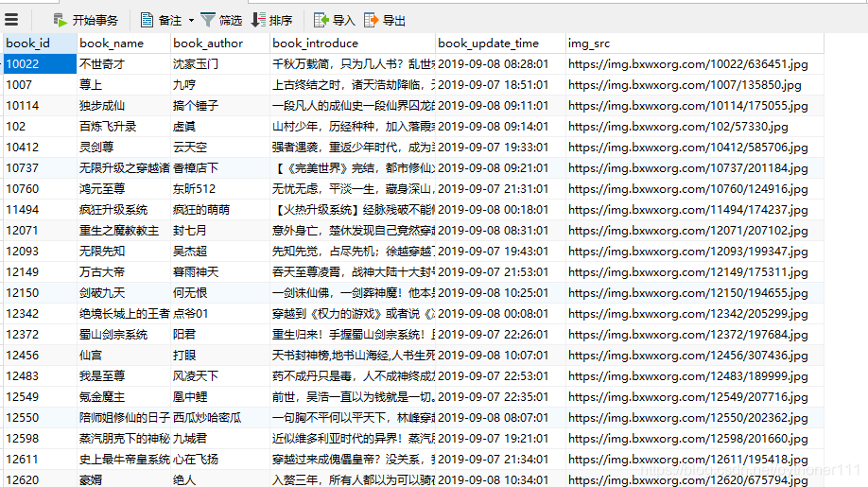Click the book name 不世奇才
Screen dimensions: 868x487
[102, 64]
